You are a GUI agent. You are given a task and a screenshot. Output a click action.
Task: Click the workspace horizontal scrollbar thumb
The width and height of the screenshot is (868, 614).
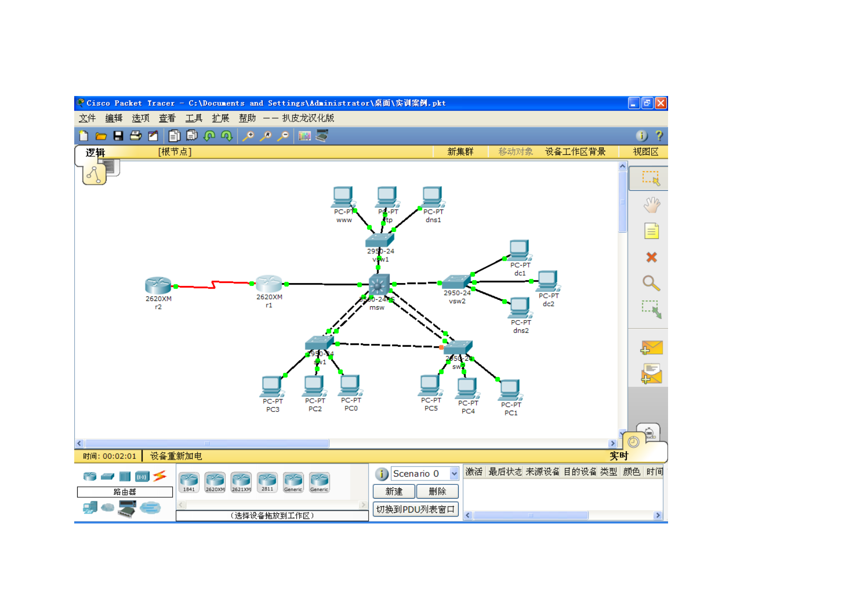[x=207, y=443]
